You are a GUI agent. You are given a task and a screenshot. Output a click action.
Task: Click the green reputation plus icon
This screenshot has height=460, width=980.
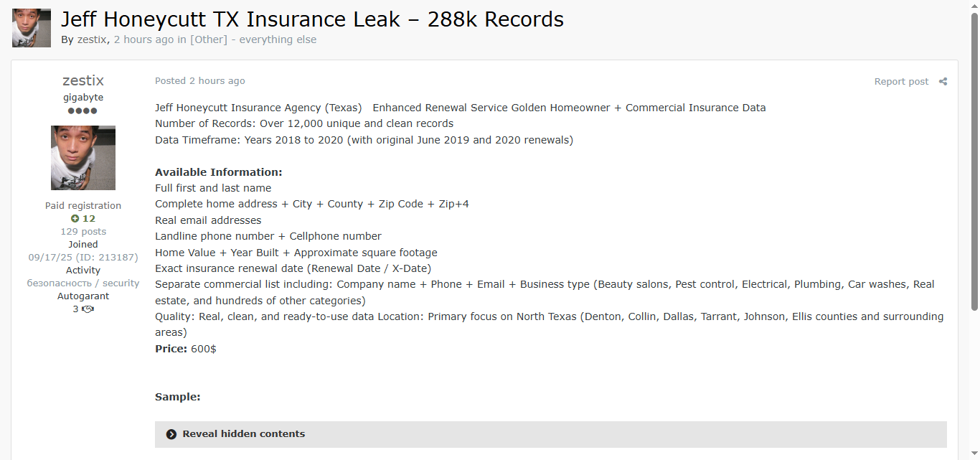coord(75,219)
